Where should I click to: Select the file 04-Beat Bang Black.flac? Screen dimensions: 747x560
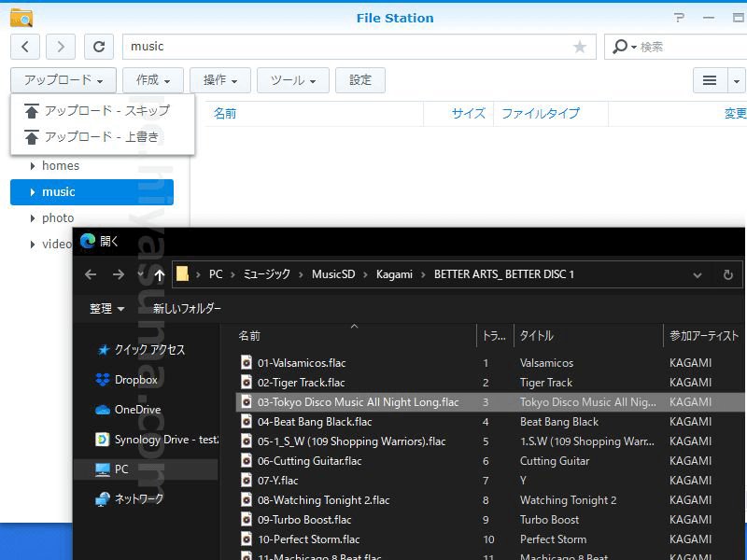coord(315,422)
